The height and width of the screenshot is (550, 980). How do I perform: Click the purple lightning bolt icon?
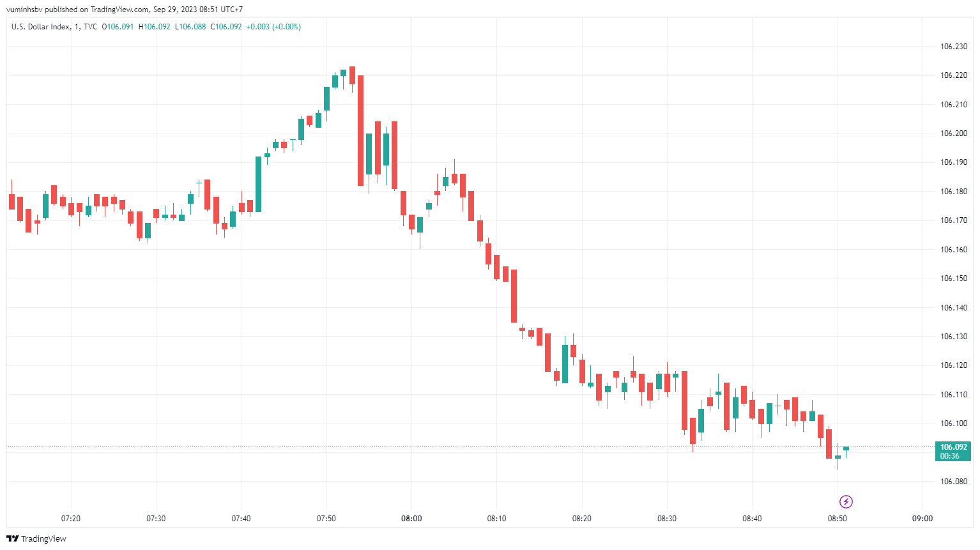coord(846,501)
